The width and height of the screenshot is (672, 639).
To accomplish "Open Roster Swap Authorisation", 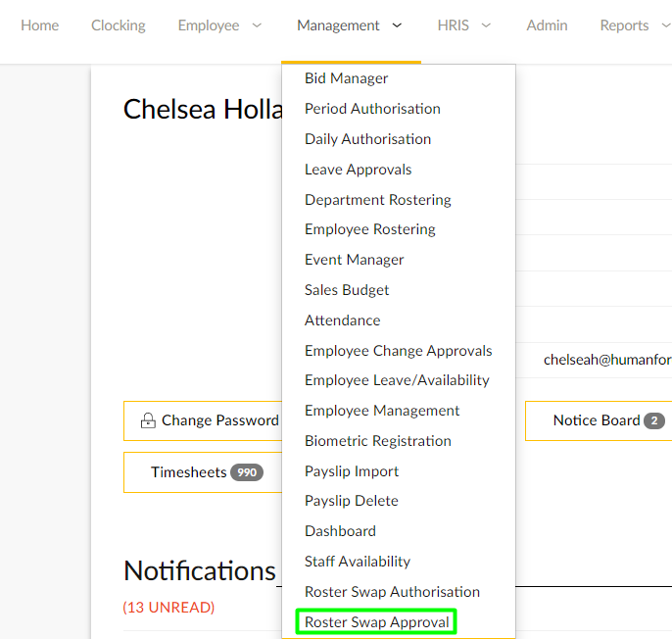I will point(392,592).
